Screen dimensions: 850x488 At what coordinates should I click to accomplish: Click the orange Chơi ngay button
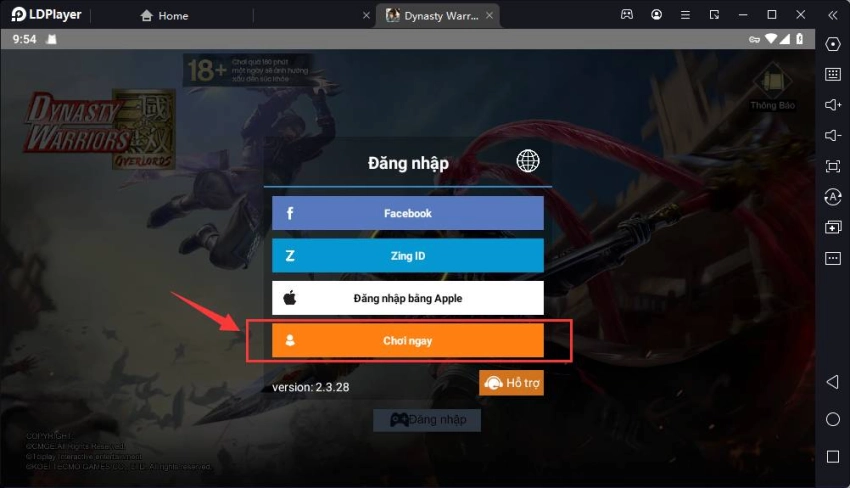[408, 341]
